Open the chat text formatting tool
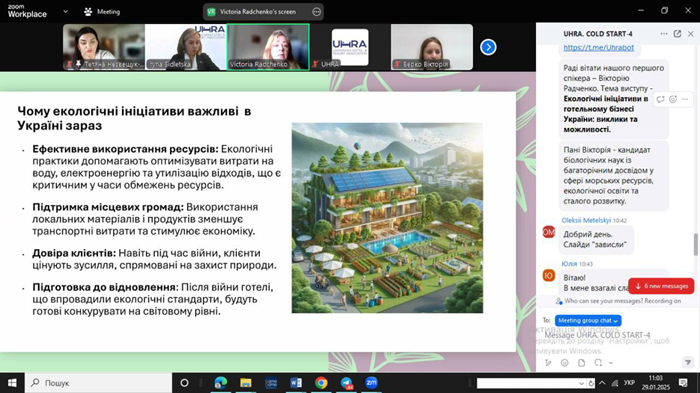This screenshot has width=700, height=393. pos(548,363)
